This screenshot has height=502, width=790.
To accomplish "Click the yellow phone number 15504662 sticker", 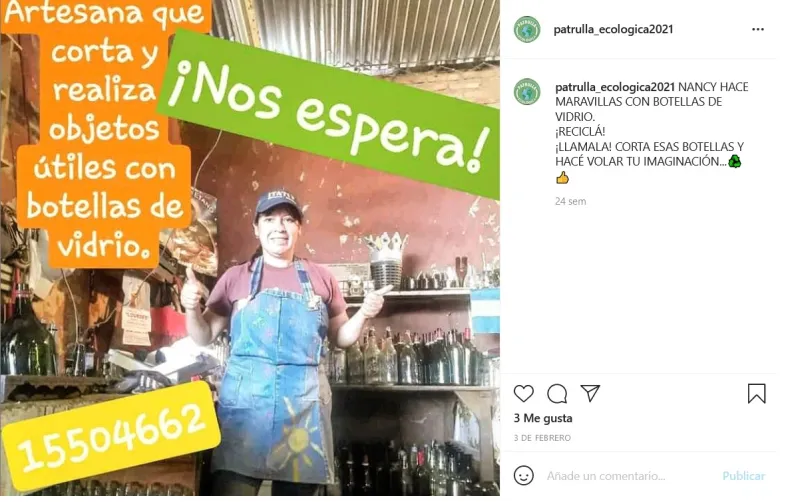I will [x=110, y=435].
